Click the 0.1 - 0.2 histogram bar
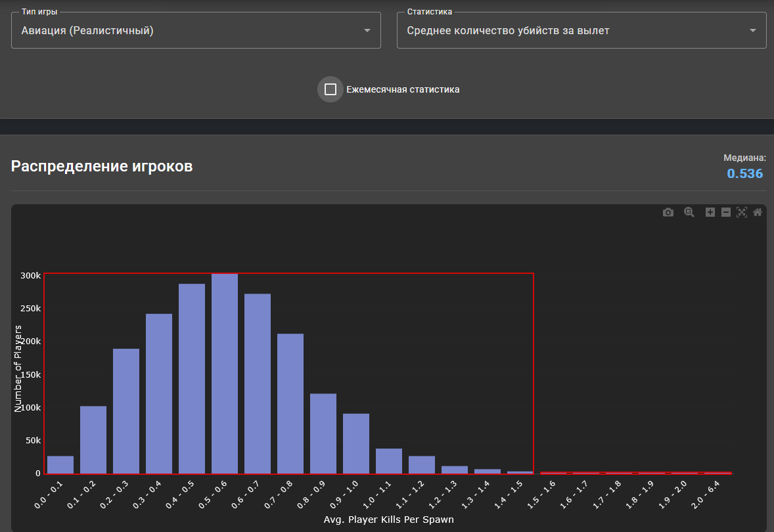 93,439
